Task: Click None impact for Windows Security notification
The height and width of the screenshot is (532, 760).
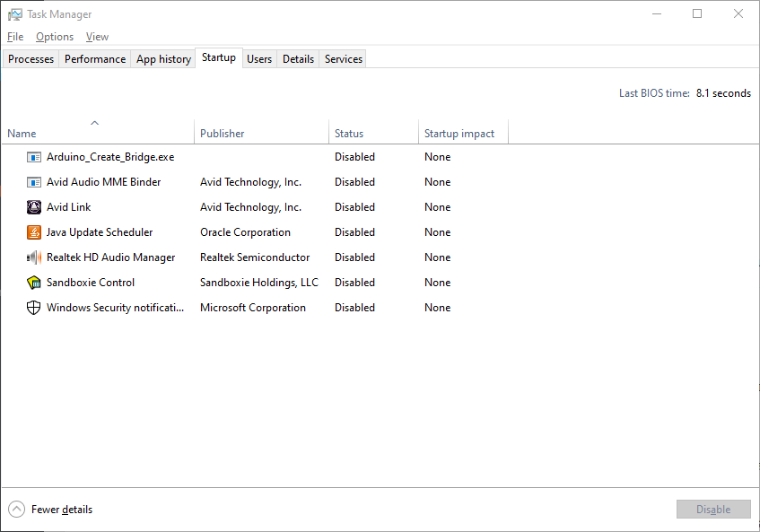Action: (438, 308)
